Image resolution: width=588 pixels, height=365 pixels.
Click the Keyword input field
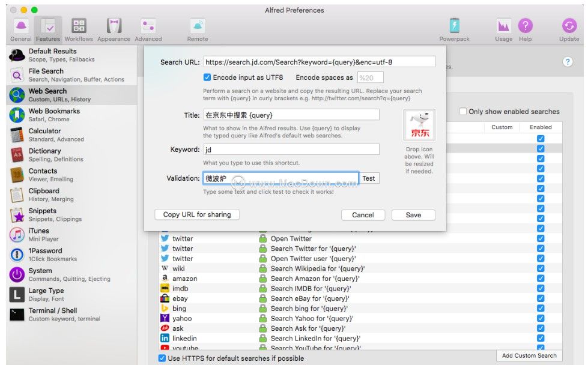click(291, 149)
